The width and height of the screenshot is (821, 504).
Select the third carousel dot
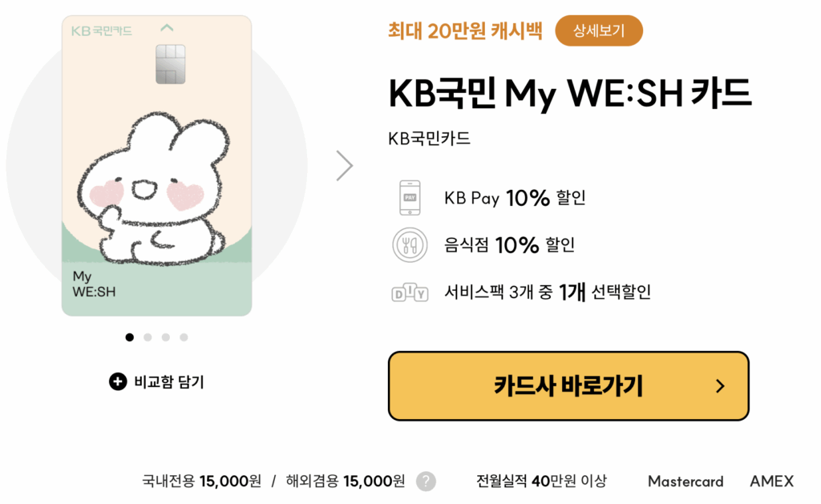tap(165, 337)
